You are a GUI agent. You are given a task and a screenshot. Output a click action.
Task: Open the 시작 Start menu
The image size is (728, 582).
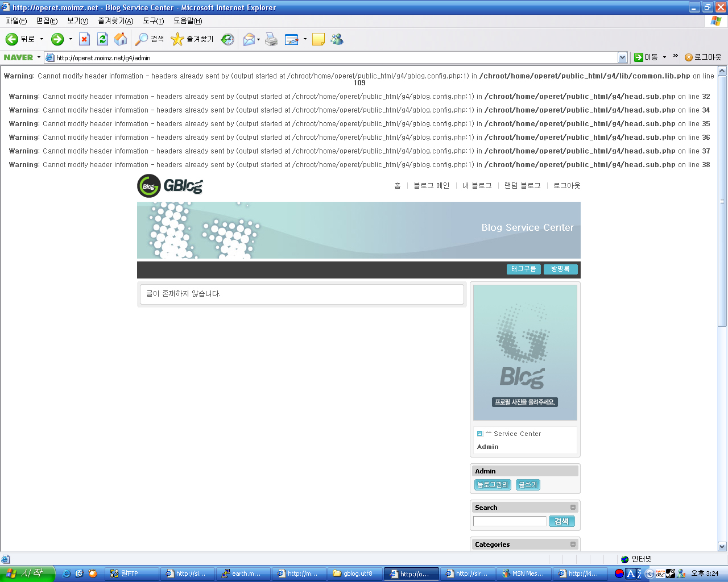click(27, 573)
